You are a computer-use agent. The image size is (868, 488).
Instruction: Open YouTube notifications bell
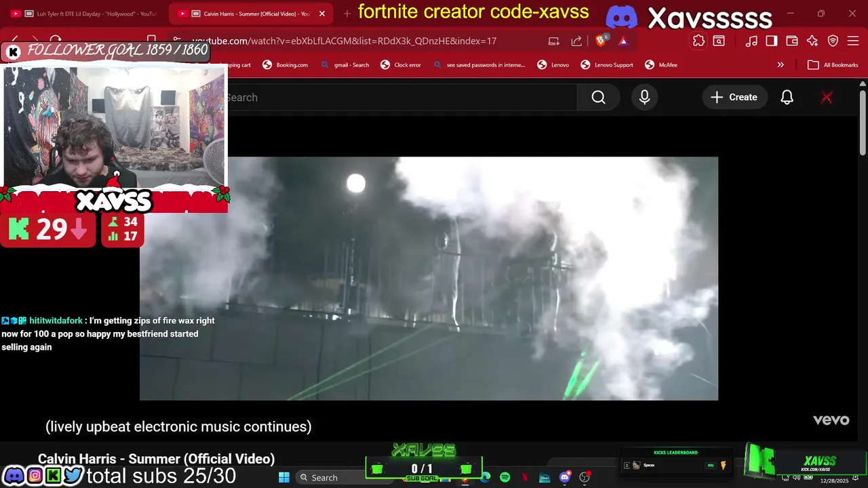[787, 98]
